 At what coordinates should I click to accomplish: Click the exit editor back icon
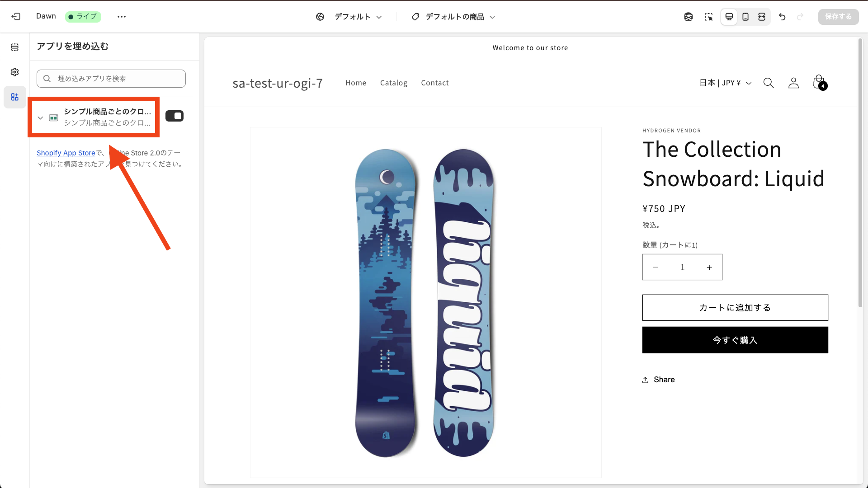coord(16,17)
